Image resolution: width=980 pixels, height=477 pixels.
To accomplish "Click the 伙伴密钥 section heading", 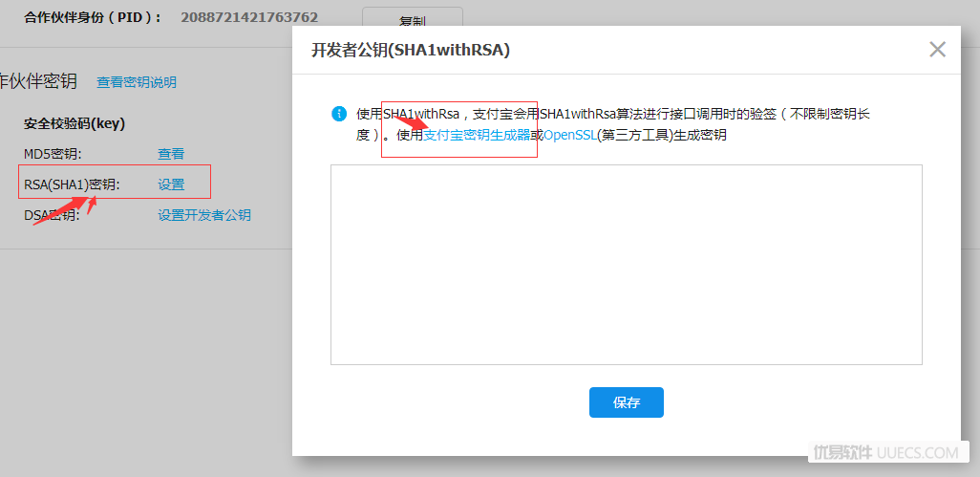I will click(x=39, y=81).
